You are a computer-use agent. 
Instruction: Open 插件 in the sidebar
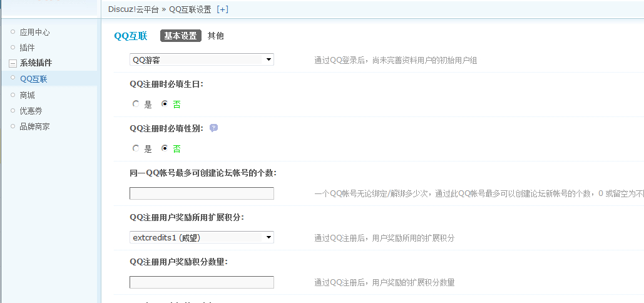pyautogui.click(x=27, y=48)
